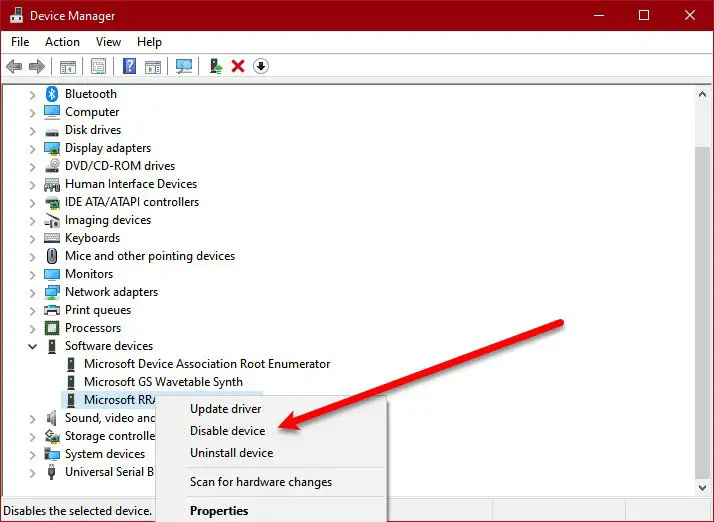Minimize the Device Manager window
The image size is (714, 522).
pos(599,15)
